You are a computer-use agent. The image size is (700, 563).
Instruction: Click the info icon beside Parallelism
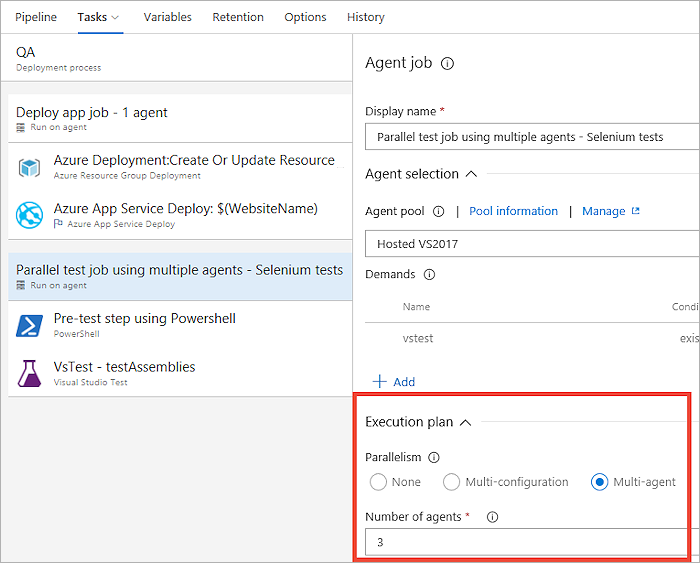[x=433, y=458]
